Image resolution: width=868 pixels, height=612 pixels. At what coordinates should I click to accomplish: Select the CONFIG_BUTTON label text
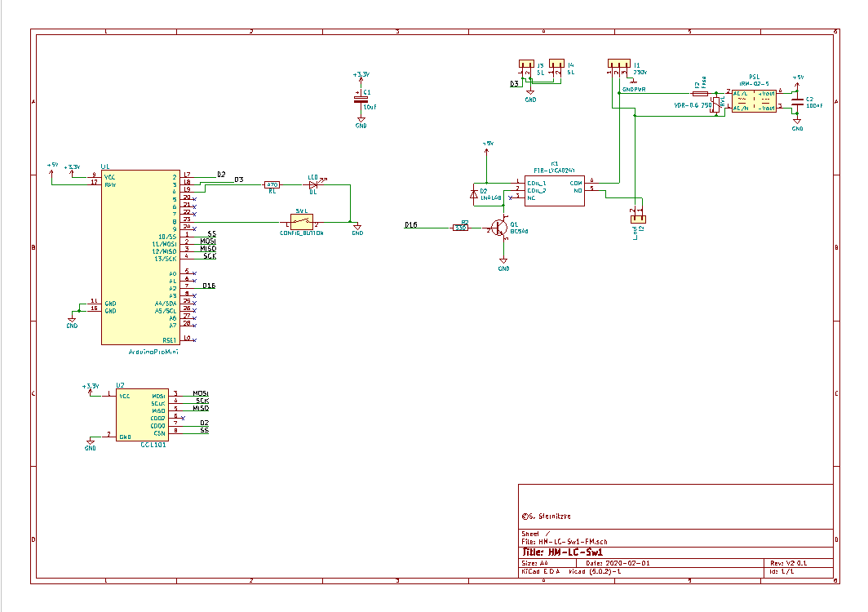point(302,233)
